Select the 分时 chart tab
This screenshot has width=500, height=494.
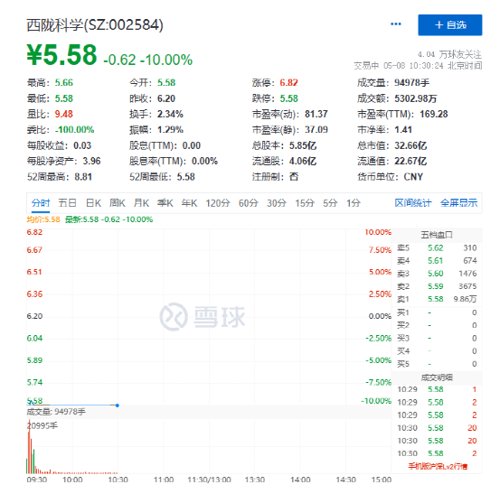[41, 203]
